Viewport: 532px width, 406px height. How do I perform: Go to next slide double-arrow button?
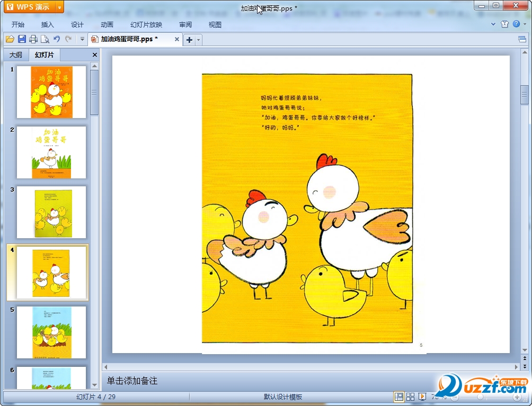coord(525,366)
